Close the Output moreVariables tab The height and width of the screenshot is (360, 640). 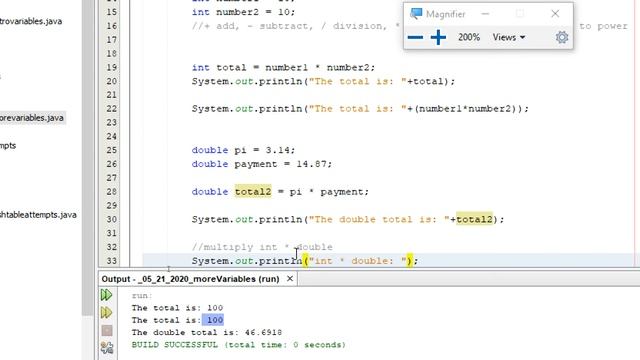(290, 279)
